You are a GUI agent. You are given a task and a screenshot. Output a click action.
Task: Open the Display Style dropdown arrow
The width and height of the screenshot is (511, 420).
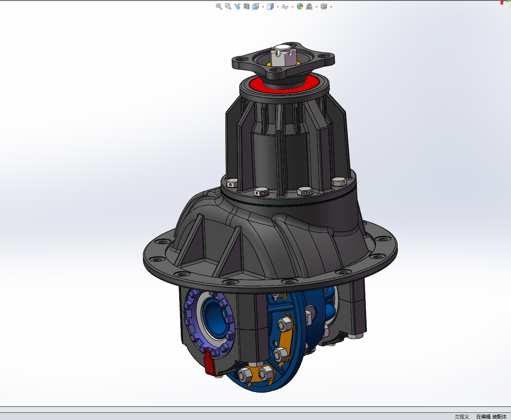pyautogui.click(x=278, y=7)
